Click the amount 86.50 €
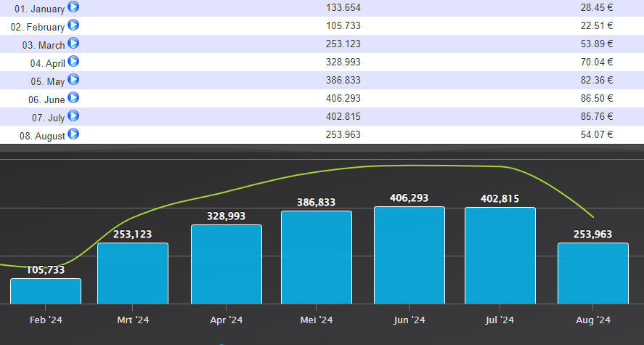This screenshot has height=345, width=644. 597,98
